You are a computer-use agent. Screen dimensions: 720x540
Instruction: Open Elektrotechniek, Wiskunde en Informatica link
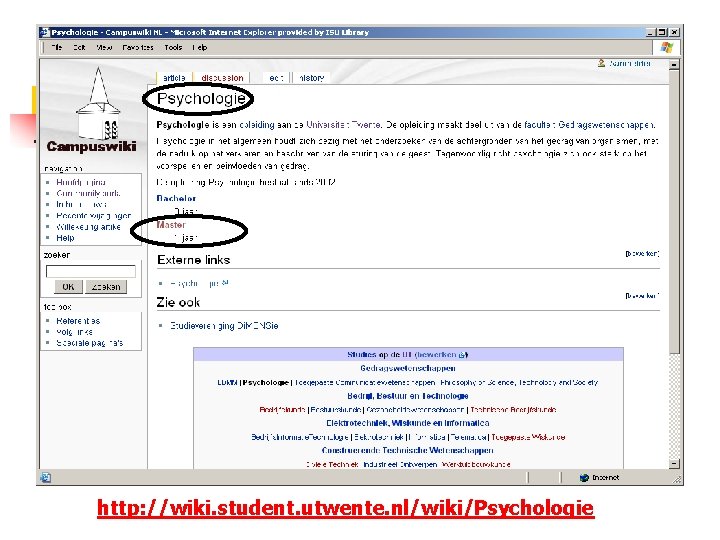pos(408,423)
